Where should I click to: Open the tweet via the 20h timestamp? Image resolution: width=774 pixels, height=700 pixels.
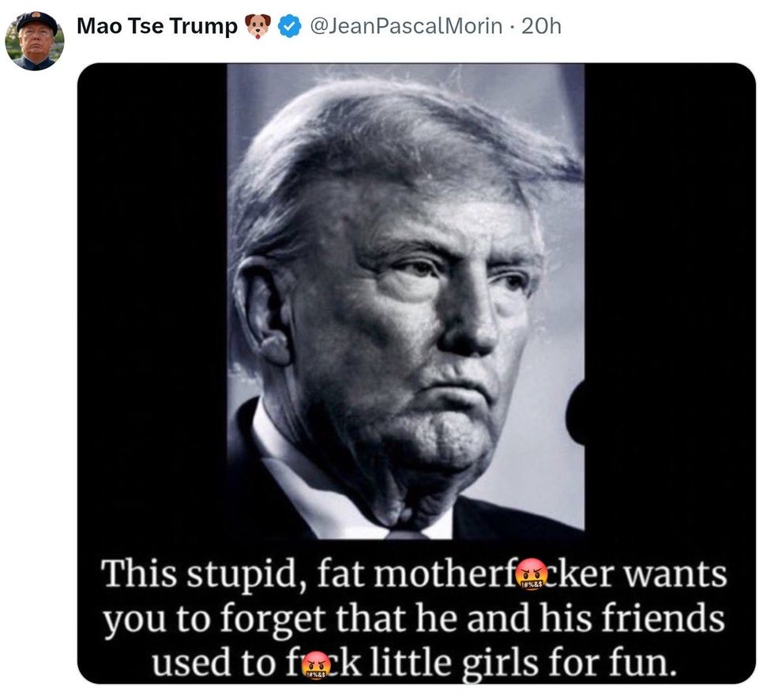tap(542, 26)
